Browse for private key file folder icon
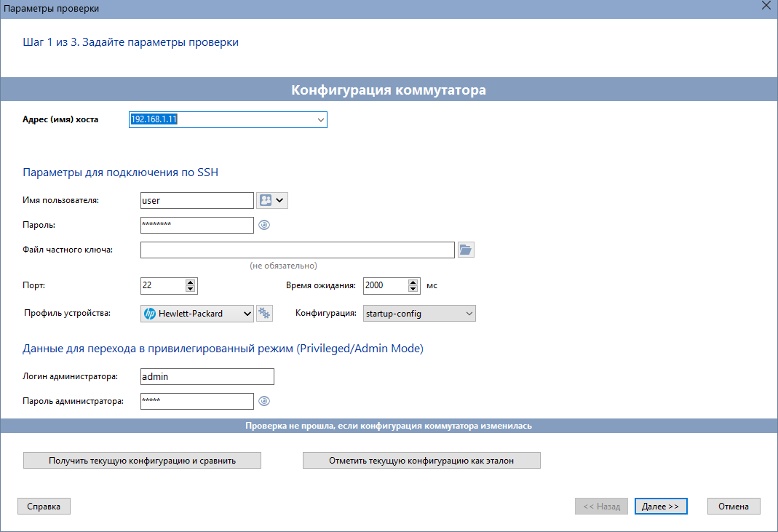The image size is (778, 532). (x=466, y=250)
